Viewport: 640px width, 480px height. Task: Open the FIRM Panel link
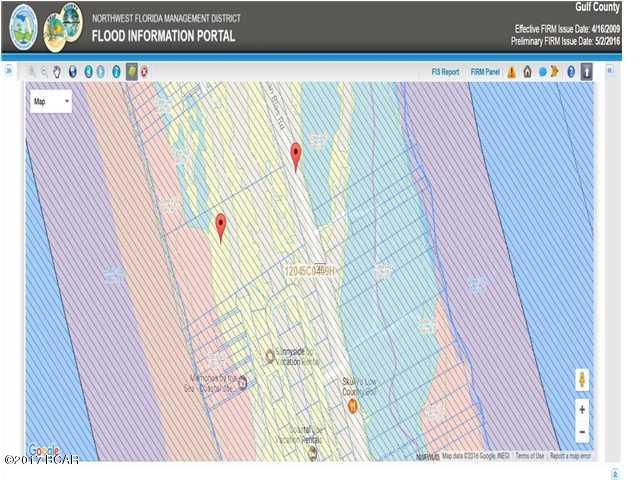click(485, 72)
